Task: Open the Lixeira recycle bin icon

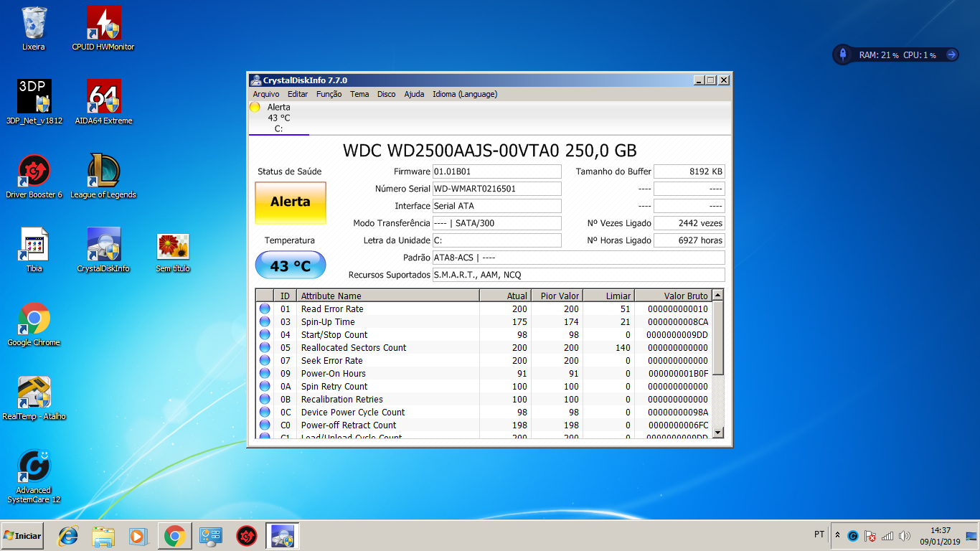Action: pos(34,29)
